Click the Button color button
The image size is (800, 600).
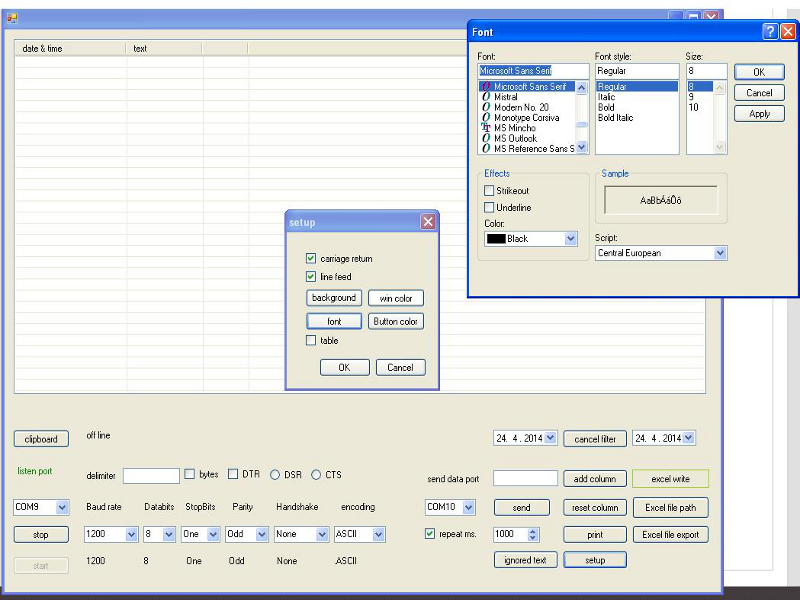point(396,321)
